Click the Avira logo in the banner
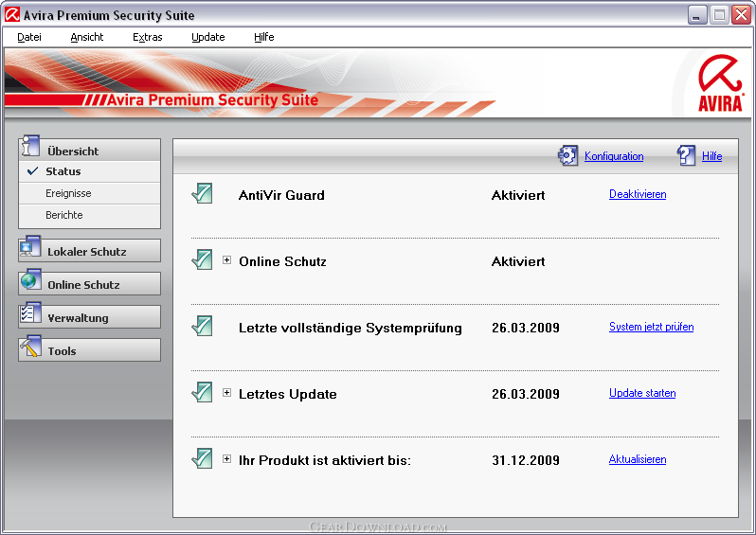The width and height of the screenshot is (756, 535). pos(720,83)
